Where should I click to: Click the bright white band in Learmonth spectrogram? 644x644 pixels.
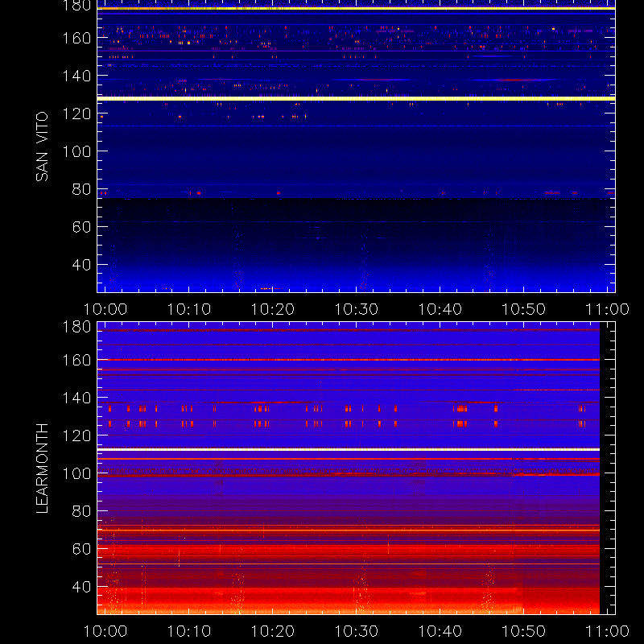pos(349,450)
